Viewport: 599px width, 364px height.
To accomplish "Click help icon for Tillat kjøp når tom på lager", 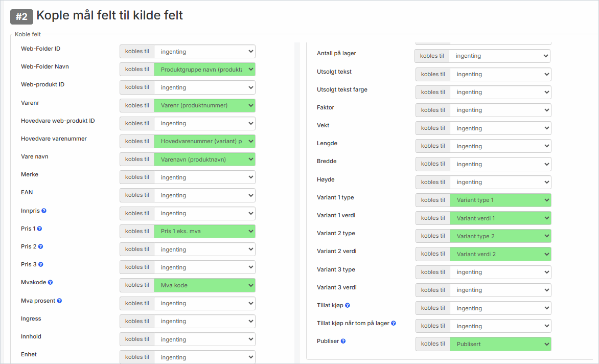I will pos(394,323).
